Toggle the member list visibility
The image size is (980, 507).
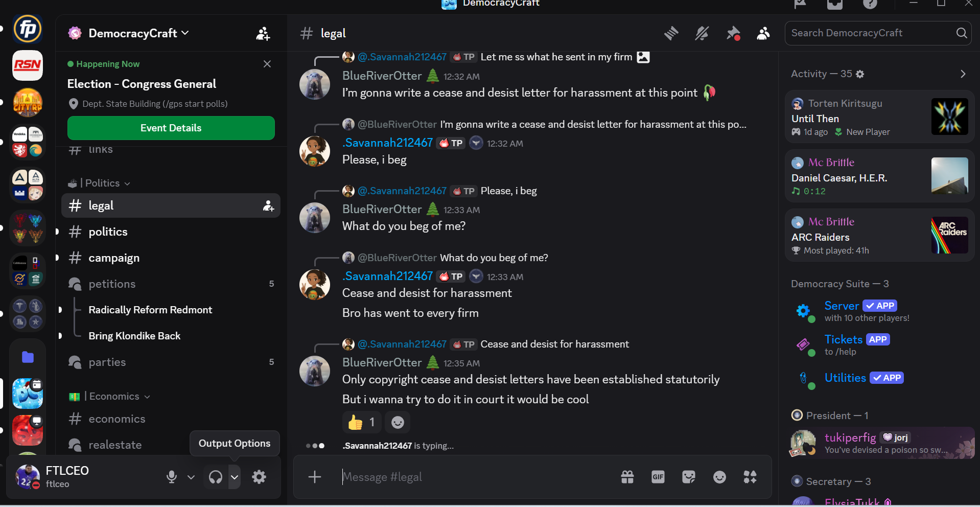(763, 33)
